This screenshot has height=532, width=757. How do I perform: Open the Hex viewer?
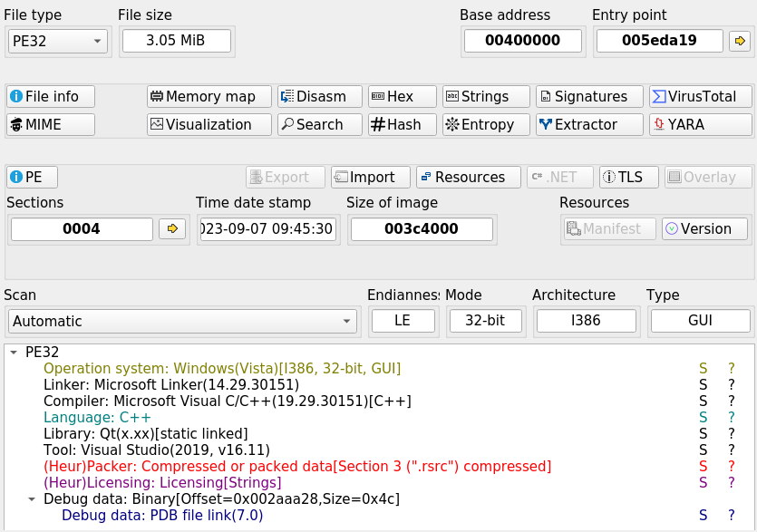pyautogui.click(x=403, y=97)
